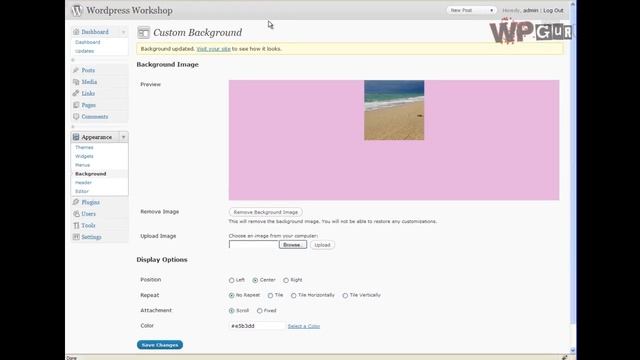Image resolution: width=640 pixels, height=360 pixels.
Task: Select Left position radio button
Action: [231, 280]
